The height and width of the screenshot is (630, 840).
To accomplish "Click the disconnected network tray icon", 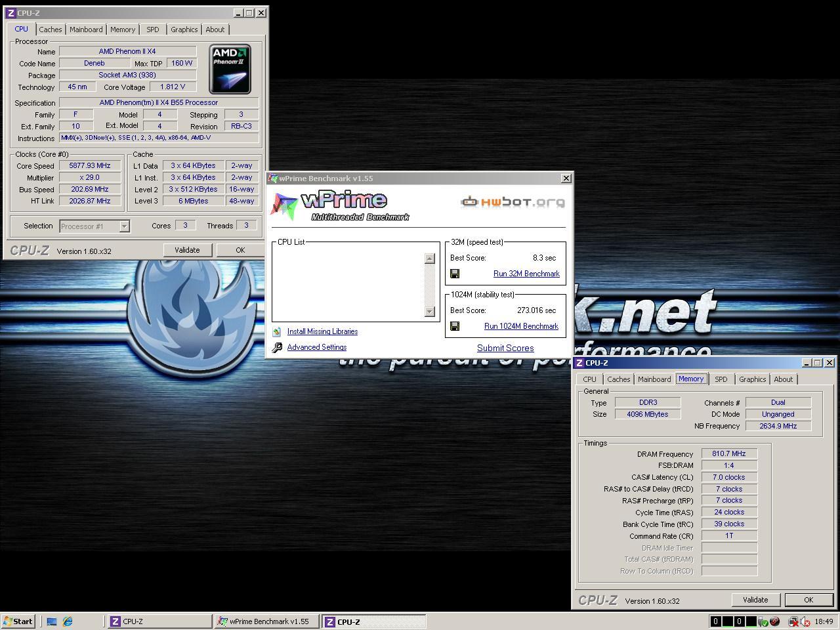I will click(793, 621).
